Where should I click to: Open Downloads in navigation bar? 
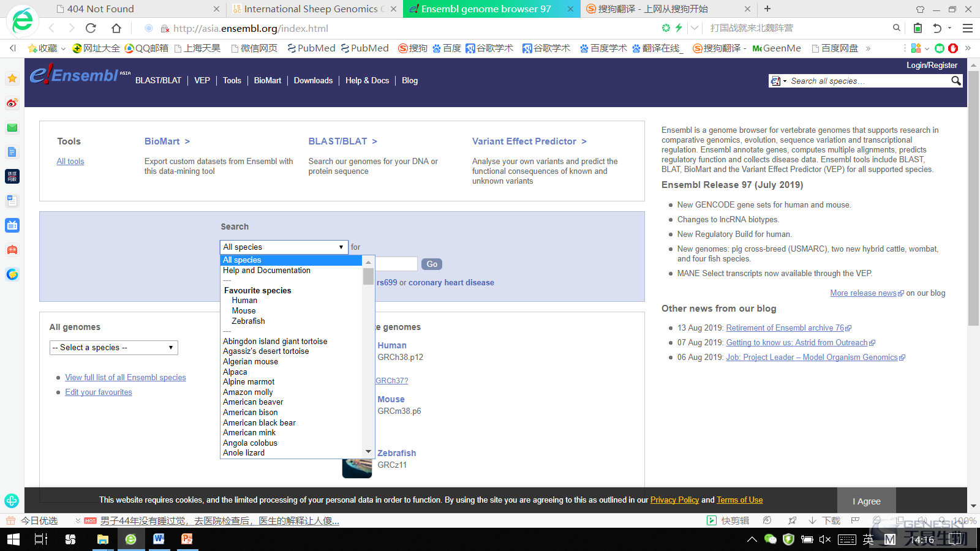313,80
